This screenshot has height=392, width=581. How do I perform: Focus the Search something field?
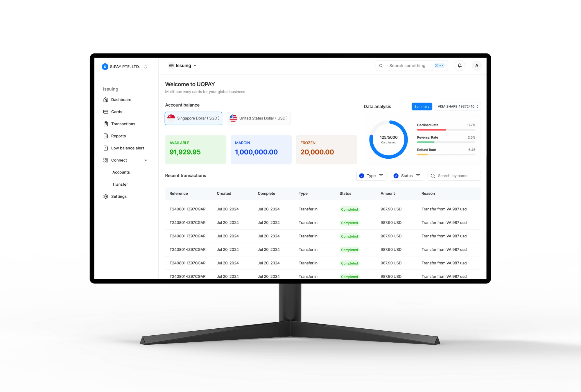[412, 66]
